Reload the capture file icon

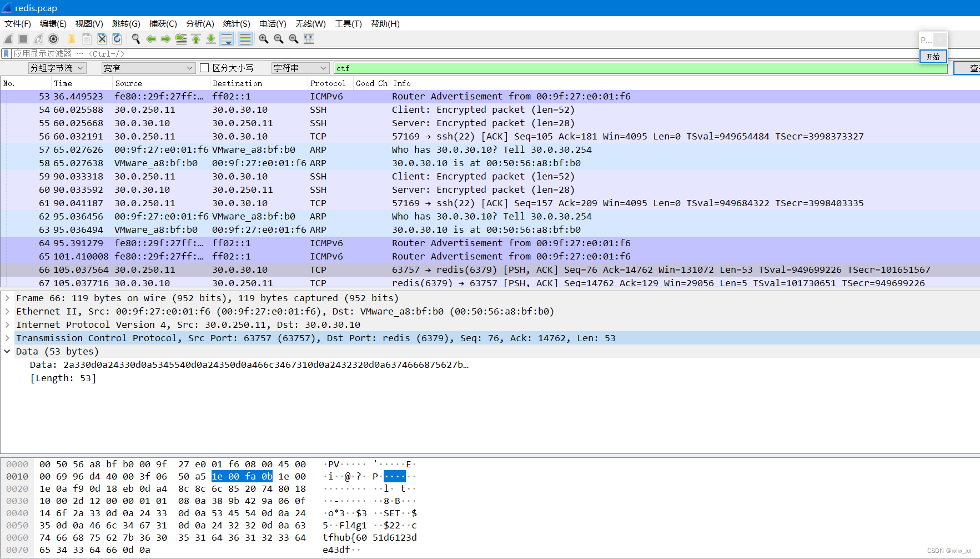[117, 39]
